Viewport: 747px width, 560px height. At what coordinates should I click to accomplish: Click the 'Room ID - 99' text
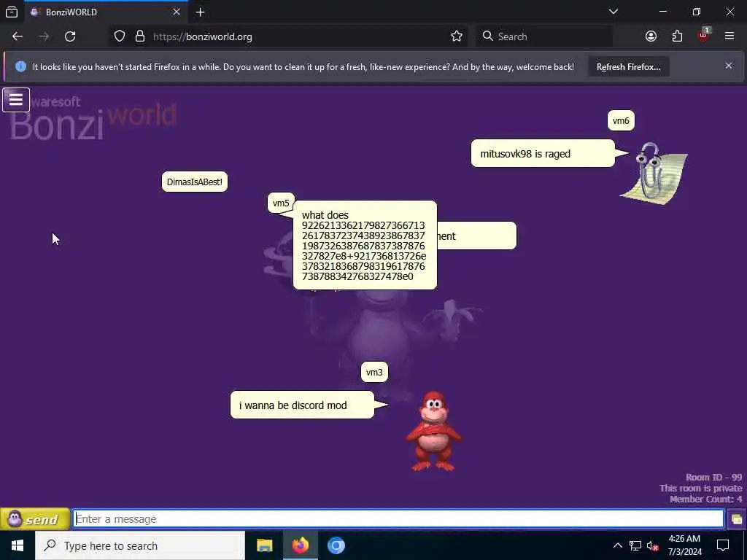pos(713,477)
